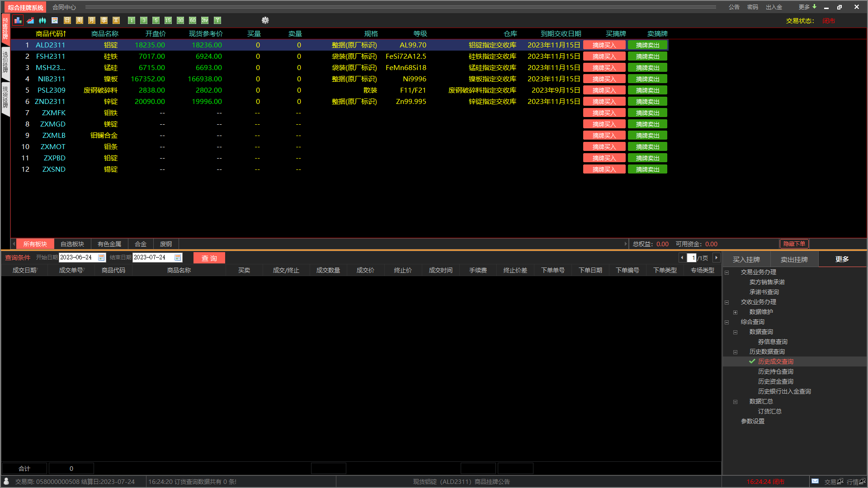Screen dimensions: 868x488
Task: Switch to the candlestick chart icon
Action: pos(42,20)
